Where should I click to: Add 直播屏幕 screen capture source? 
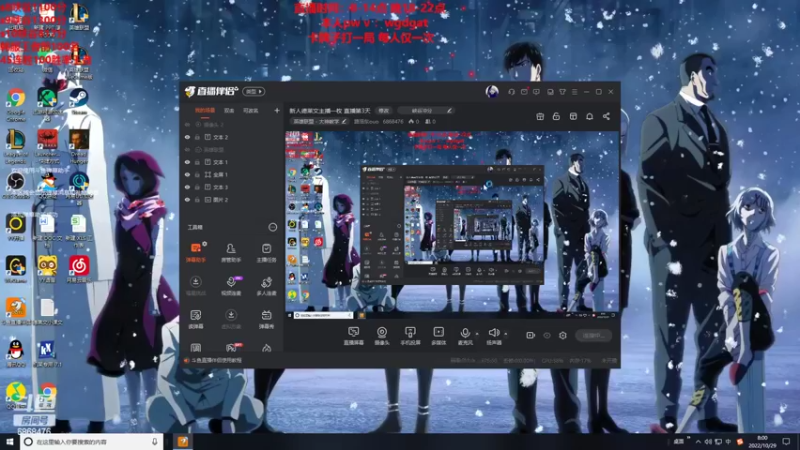tap(354, 336)
